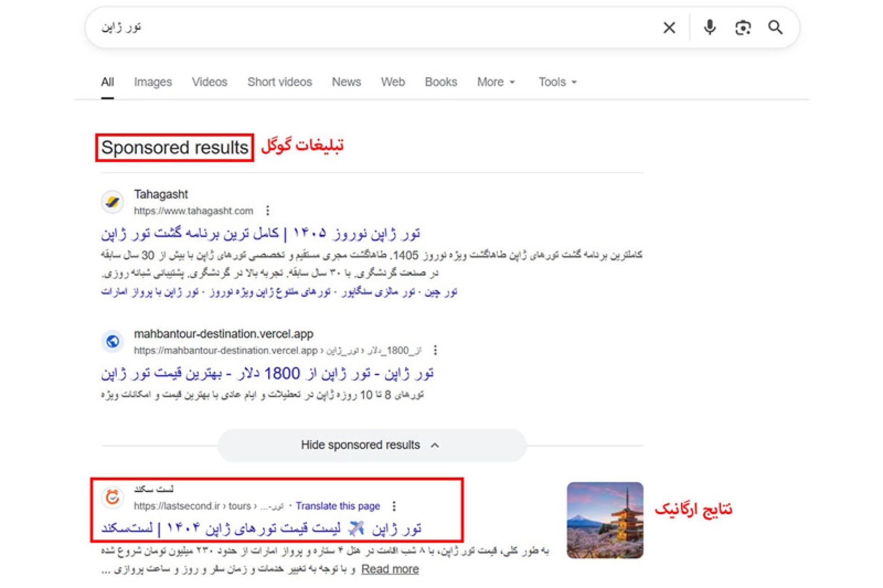Open Google Lens image search

pos(744,28)
